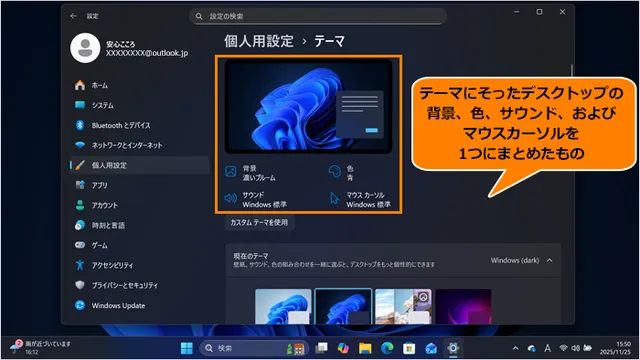640x360 pixels.
Task: Open the アプリ settings page
Action: tap(139, 185)
